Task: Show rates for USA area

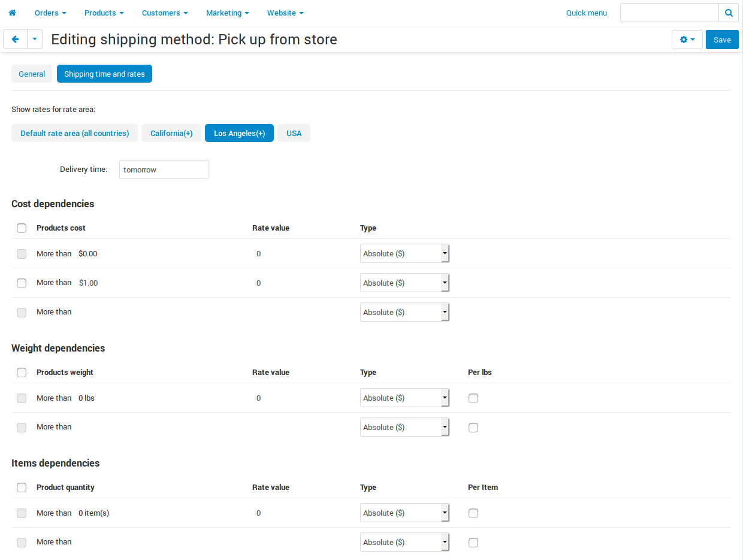Action: click(x=294, y=133)
